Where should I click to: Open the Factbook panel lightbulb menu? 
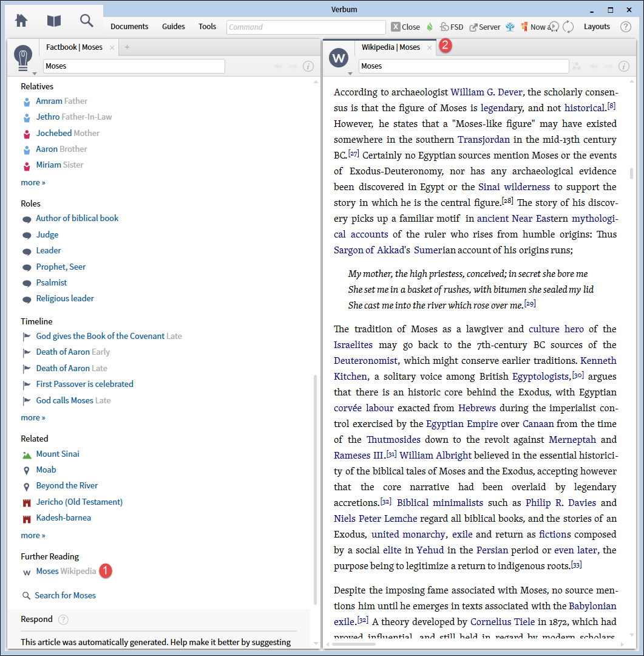(x=23, y=58)
